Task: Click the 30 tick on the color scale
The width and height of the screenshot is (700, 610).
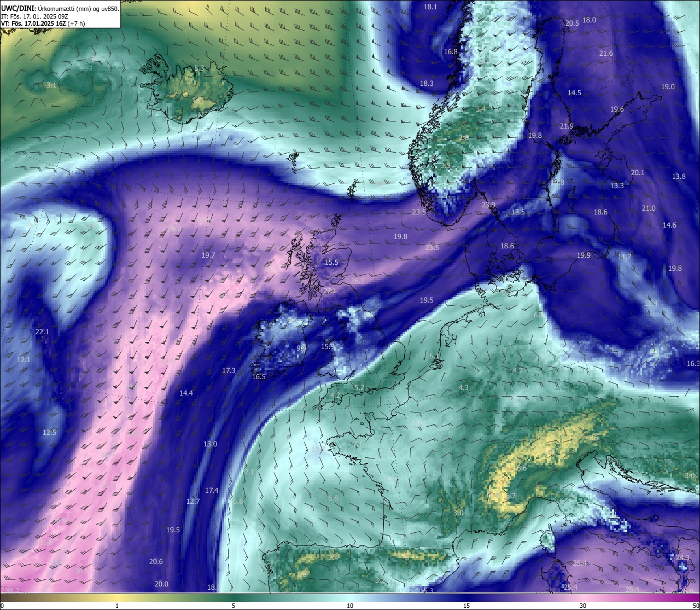Action: tap(583, 606)
